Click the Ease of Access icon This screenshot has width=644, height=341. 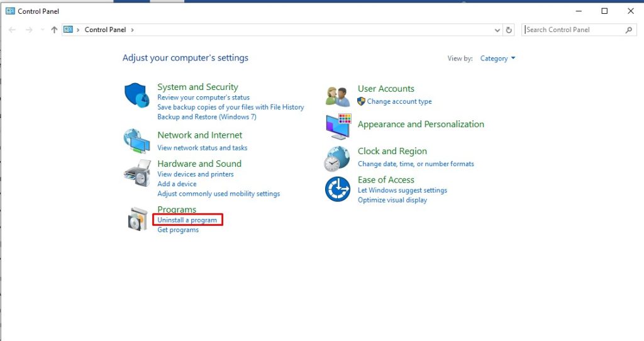click(338, 189)
